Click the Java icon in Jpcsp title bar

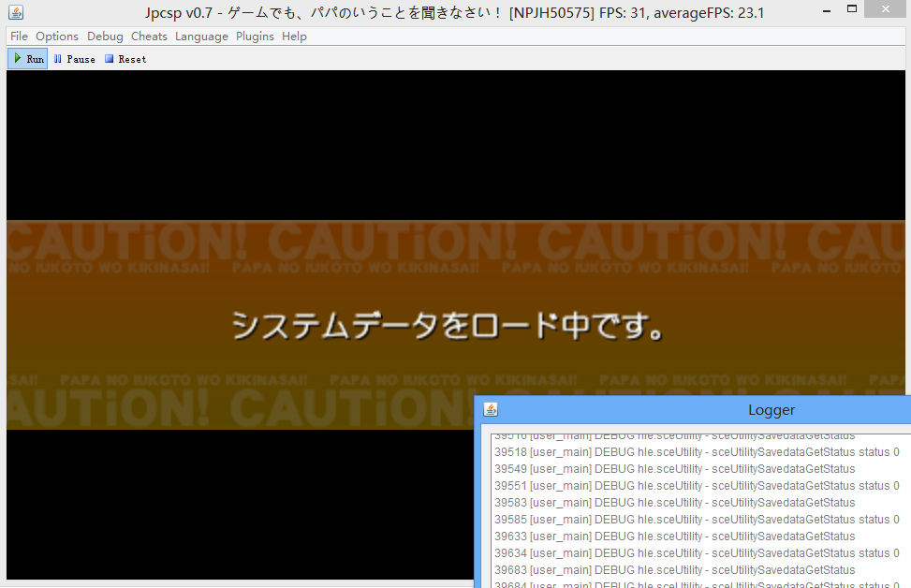15,12
